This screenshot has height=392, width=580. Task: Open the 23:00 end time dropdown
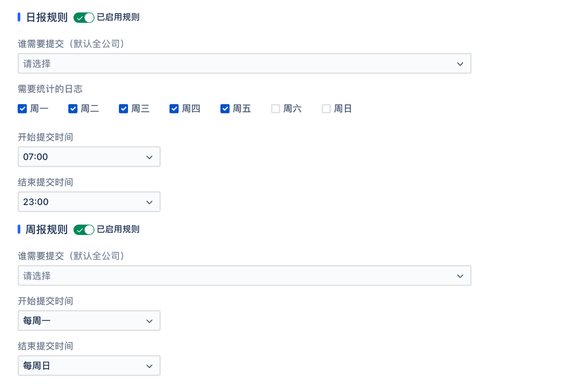click(x=89, y=202)
